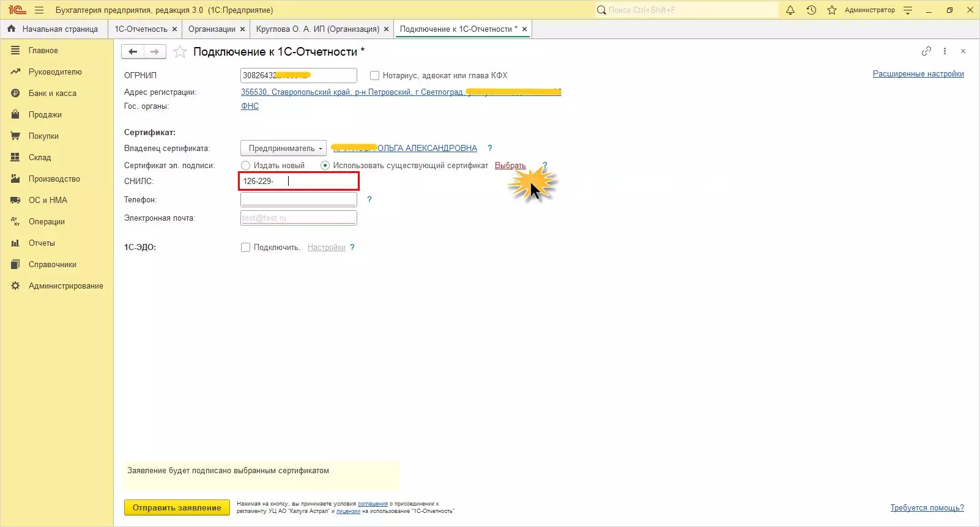Screen dimensions: 980x527
Task: Open notifications bell in title bar
Action: coord(790,10)
